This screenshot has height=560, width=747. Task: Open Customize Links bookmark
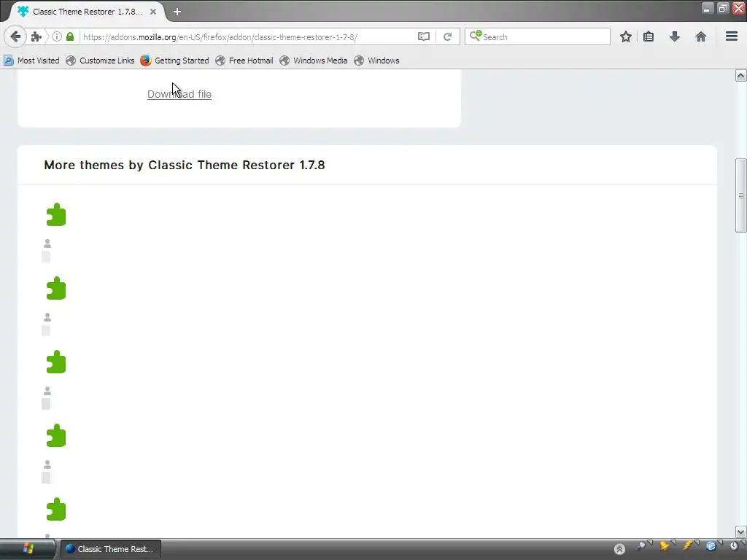pos(101,61)
